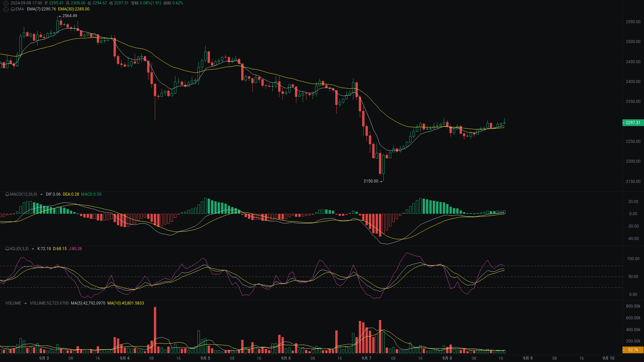Open the KDJ(9,3,3) dropdown arrow
The height and width of the screenshot is (362, 644).
tap(33, 249)
